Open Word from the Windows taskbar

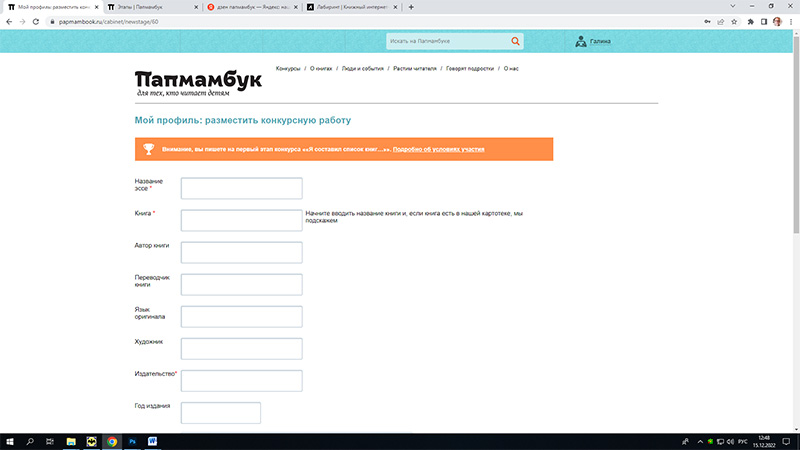pos(153,440)
